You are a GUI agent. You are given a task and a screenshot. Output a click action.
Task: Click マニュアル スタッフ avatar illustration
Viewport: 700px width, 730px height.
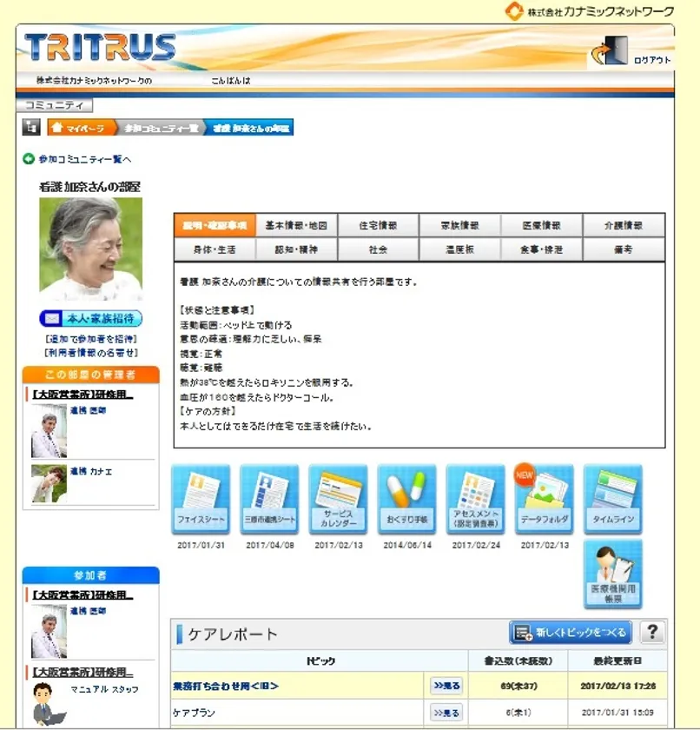tap(49, 703)
